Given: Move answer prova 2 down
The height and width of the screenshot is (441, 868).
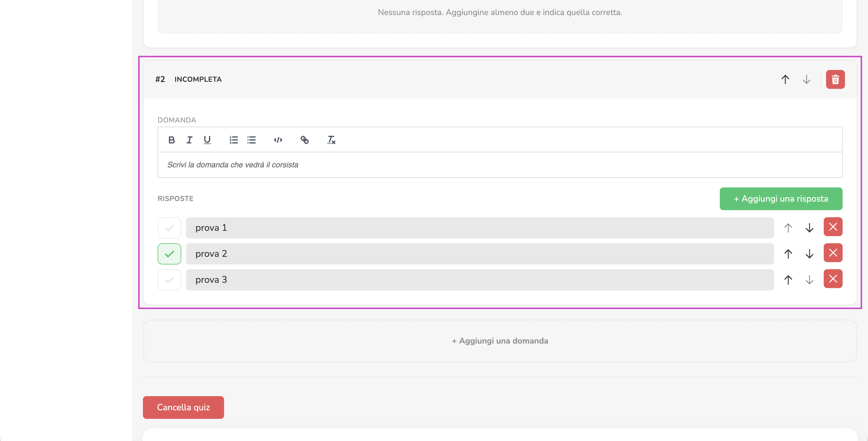Looking at the screenshot, I should pos(809,254).
